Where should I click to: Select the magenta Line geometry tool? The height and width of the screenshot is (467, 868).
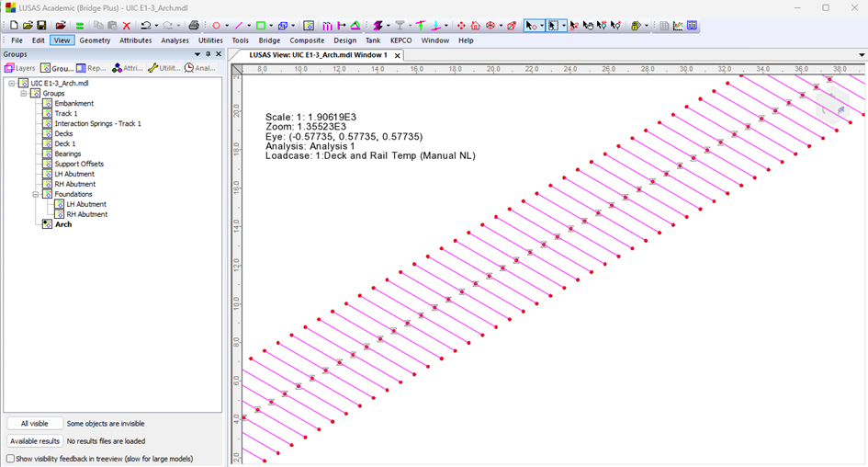(239, 26)
